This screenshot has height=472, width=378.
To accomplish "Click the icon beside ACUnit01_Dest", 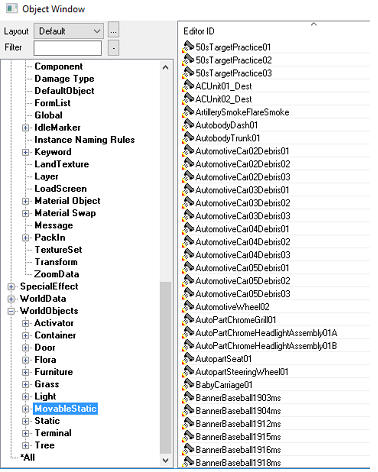I will [x=188, y=86].
